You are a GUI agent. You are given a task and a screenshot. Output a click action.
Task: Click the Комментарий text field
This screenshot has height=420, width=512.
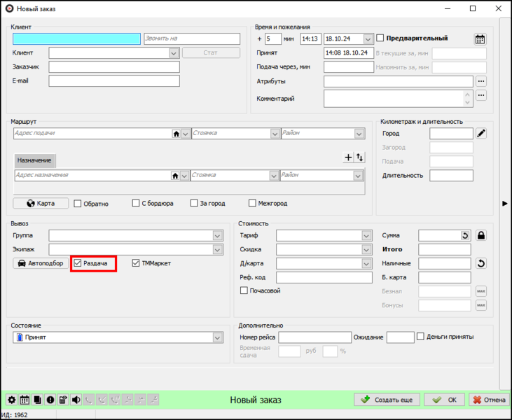coord(394,99)
